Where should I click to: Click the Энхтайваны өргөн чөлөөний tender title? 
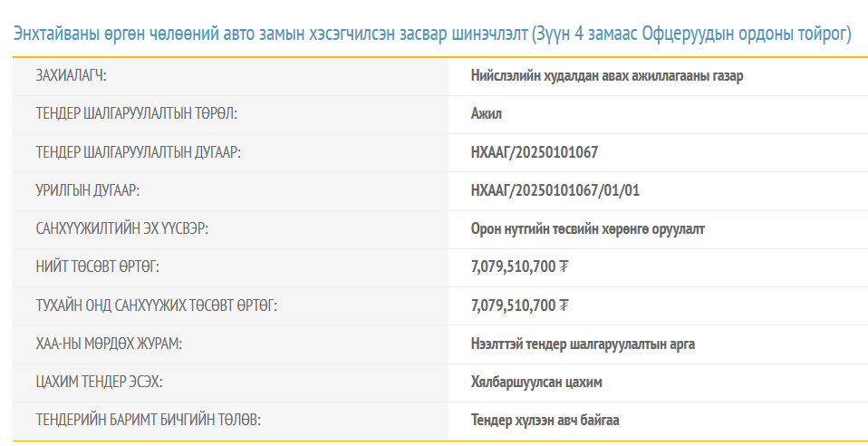click(x=432, y=34)
